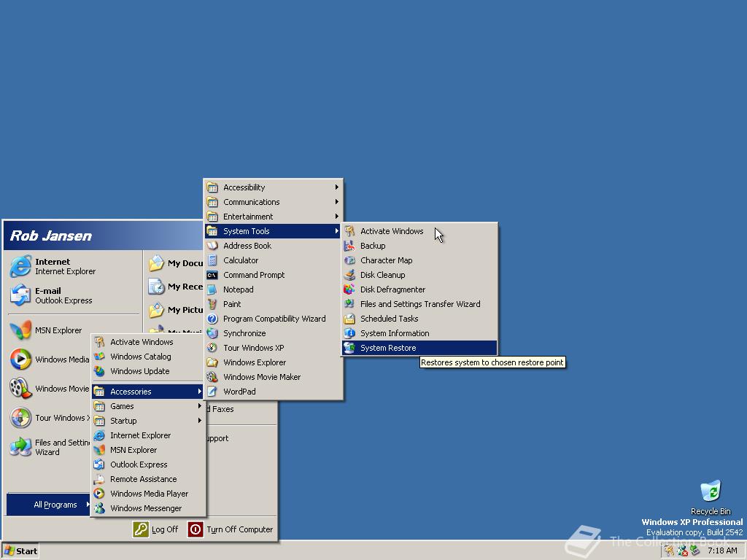Click Activate Windows keys icon in System Tools
The image size is (747, 560).
(x=349, y=231)
